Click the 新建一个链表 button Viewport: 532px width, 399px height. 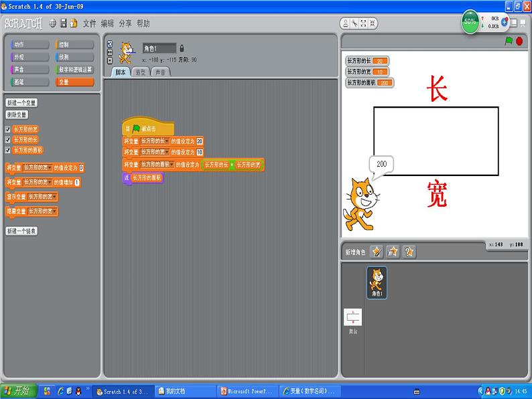pyautogui.click(x=21, y=231)
